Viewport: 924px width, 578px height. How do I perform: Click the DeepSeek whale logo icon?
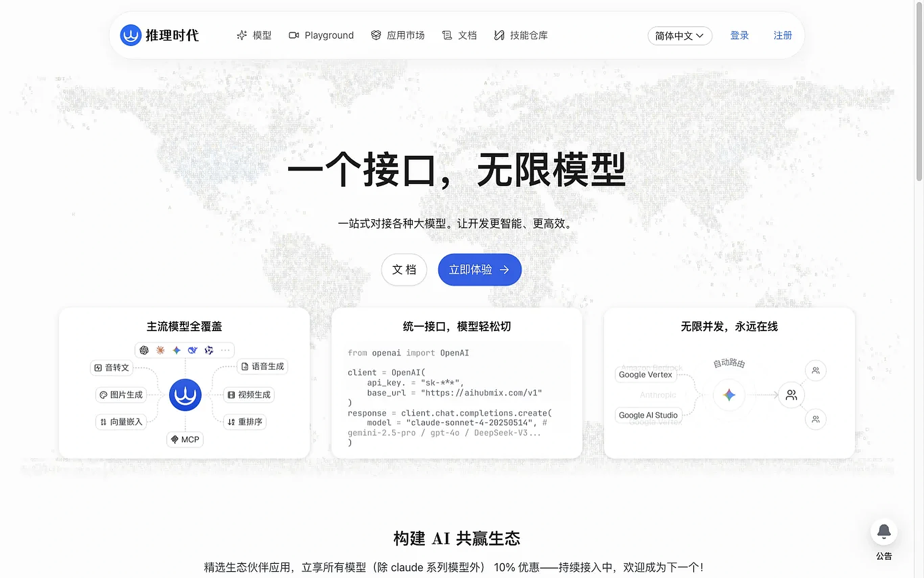(192, 350)
